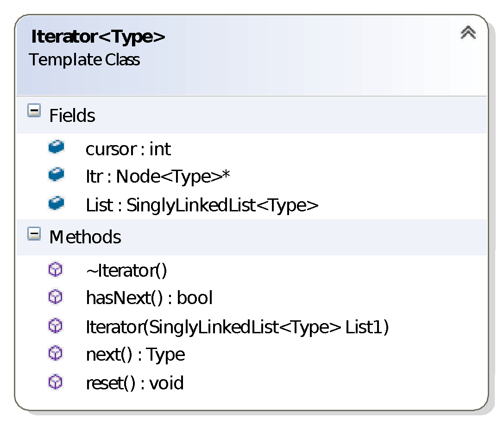The image size is (504, 426).
Task: Click the next method icon
Action: 55,354
